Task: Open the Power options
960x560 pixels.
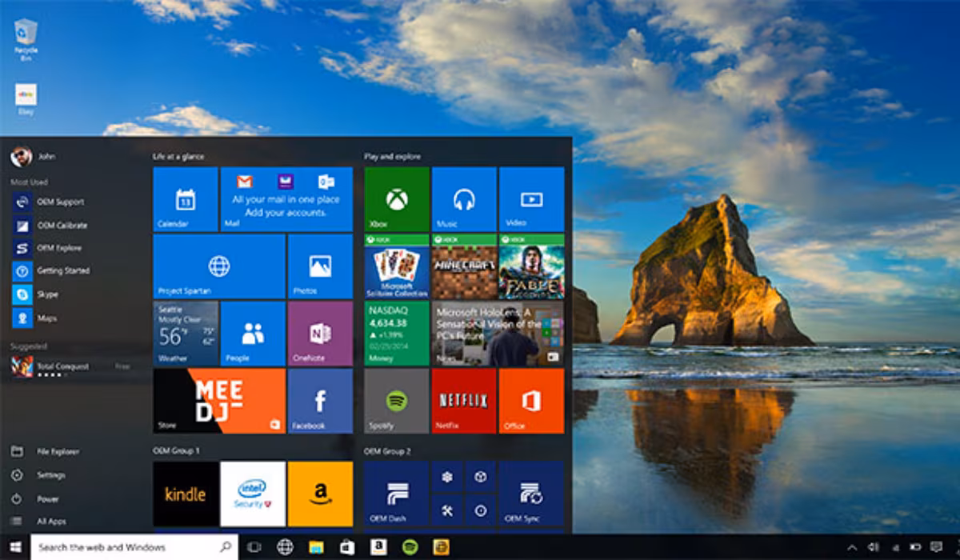Action: pos(35,498)
